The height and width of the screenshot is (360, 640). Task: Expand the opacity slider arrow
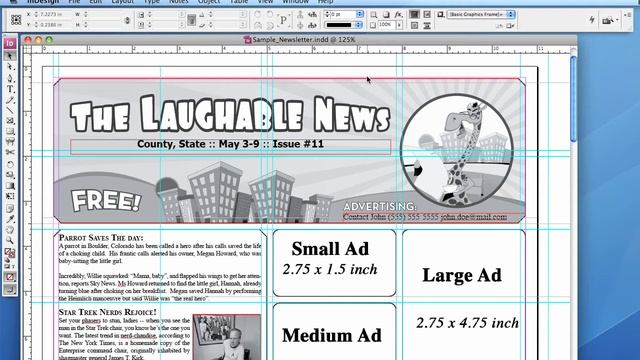tap(399, 25)
